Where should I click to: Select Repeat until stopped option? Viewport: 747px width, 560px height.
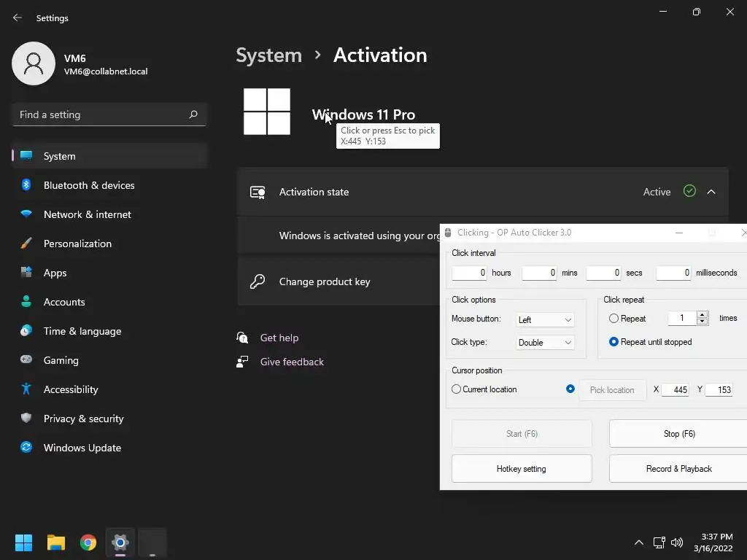[614, 341]
